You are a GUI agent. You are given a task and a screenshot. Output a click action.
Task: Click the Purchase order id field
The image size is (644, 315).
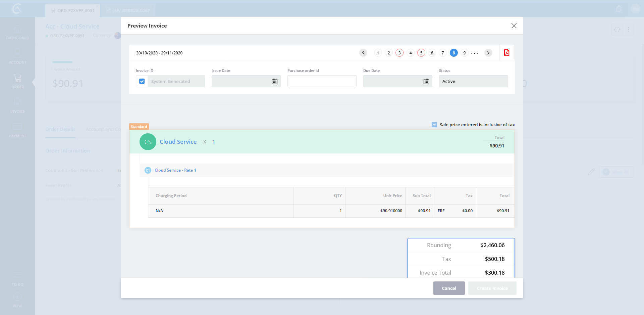[322, 81]
